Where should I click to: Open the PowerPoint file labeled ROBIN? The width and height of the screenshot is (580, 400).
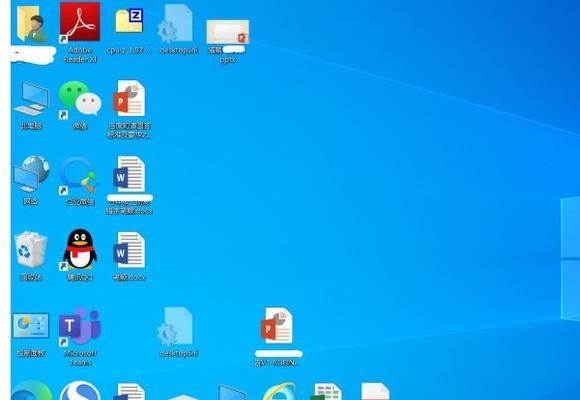pos(277,326)
